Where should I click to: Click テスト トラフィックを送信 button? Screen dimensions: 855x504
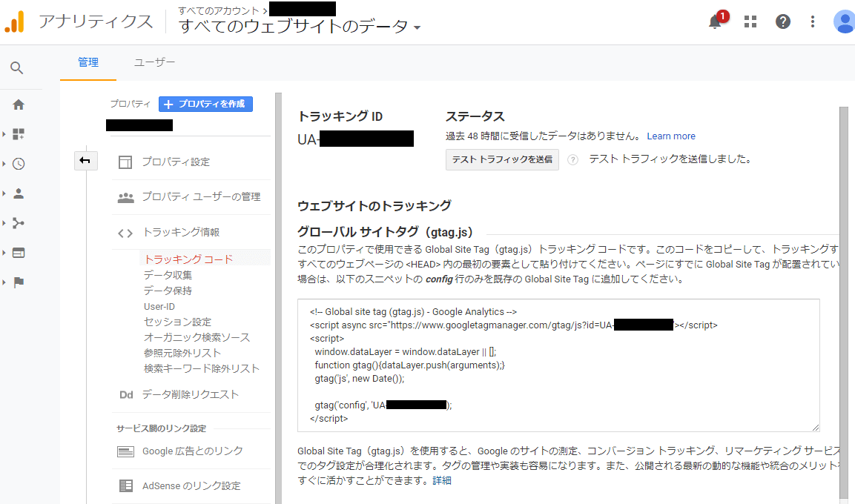point(502,159)
